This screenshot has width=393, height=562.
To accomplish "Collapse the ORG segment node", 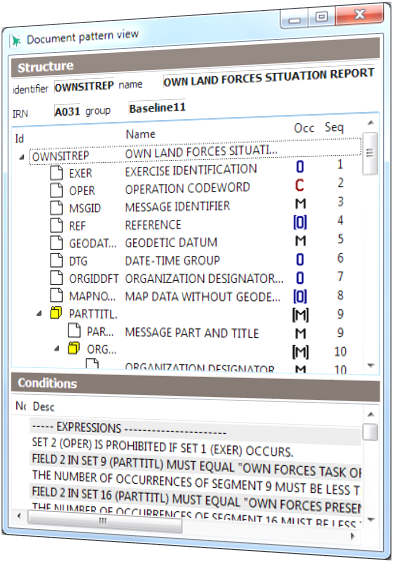I will click(57, 348).
